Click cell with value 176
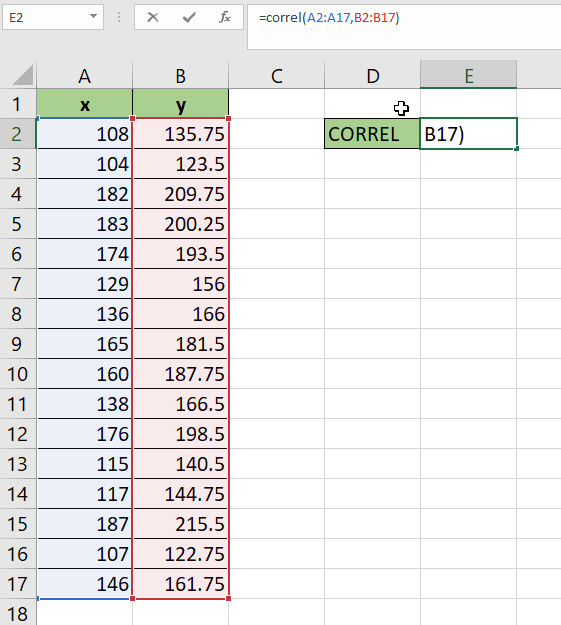This screenshot has height=625, width=561. pyautogui.click(x=85, y=434)
